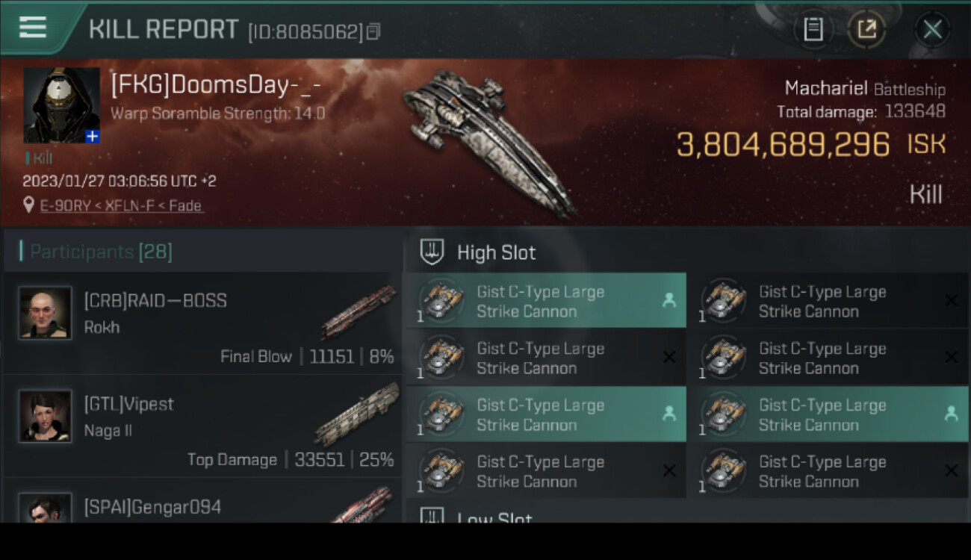Open the kill report notes icon
Image resolution: width=971 pixels, height=560 pixels.
[813, 29]
